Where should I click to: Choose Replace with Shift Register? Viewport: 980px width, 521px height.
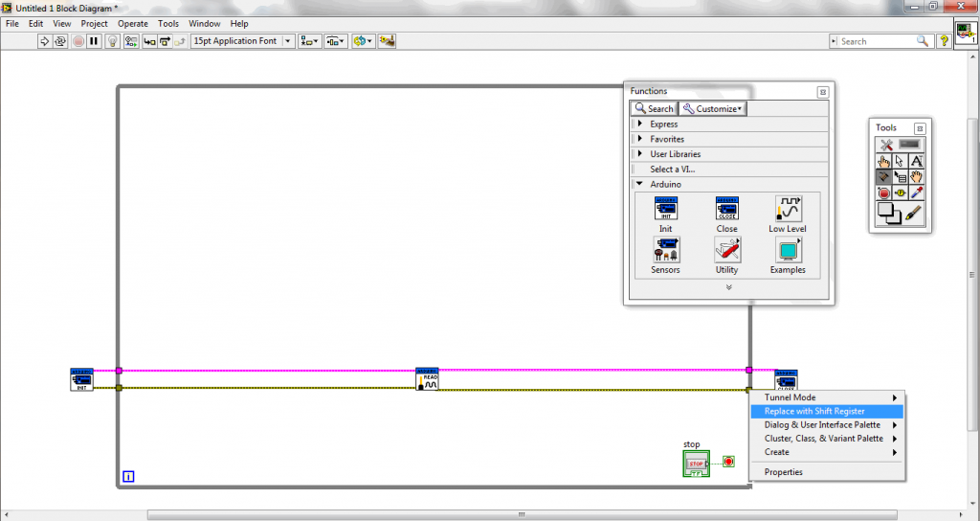(x=827, y=412)
